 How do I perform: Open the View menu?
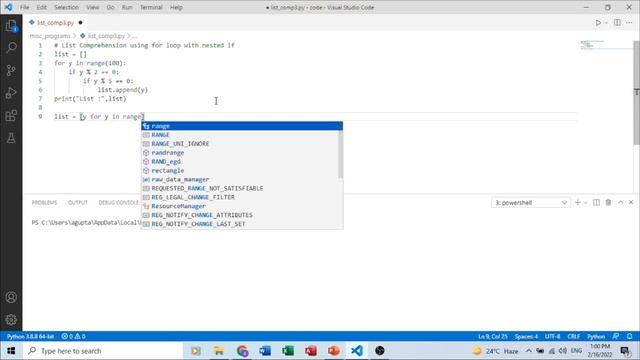tap(93, 7)
